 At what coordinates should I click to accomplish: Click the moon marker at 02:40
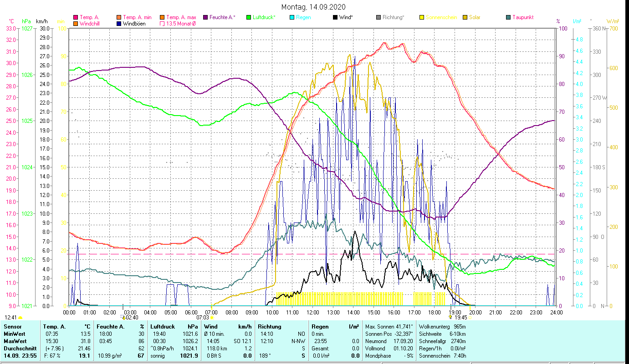(123, 317)
